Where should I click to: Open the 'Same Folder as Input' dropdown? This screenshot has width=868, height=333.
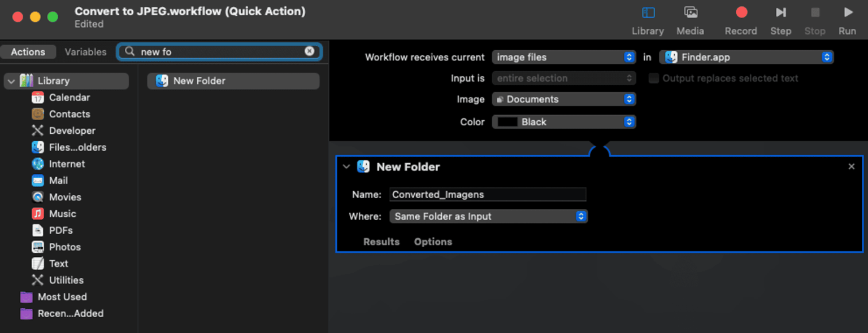coord(488,217)
